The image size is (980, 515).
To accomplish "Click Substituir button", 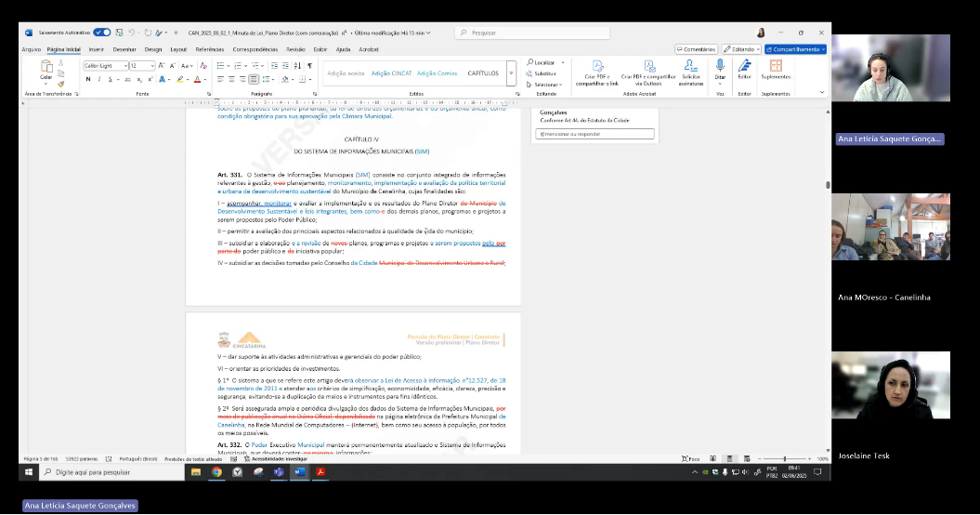I will (542, 73).
